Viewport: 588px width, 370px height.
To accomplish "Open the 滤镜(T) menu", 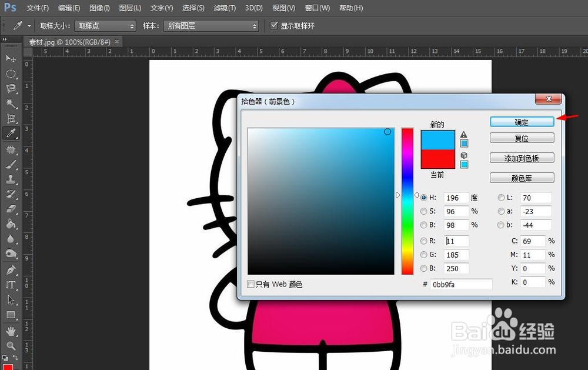I will pyautogui.click(x=225, y=8).
